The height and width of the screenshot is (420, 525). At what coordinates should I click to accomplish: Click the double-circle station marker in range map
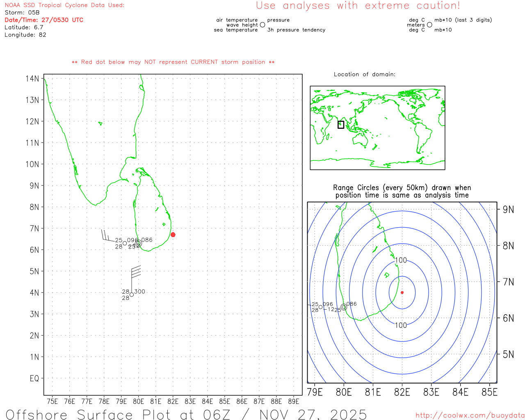344,307
